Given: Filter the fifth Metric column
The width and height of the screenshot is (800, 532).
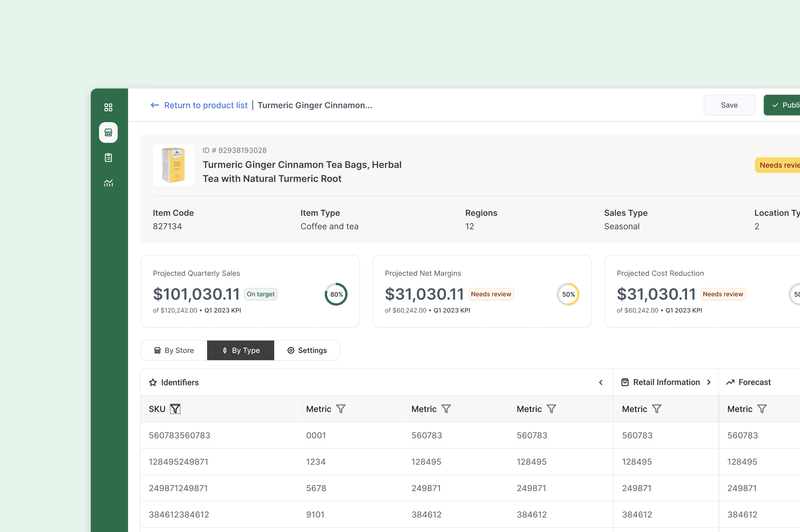Looking at the screenshot, I should coord(762,409).
